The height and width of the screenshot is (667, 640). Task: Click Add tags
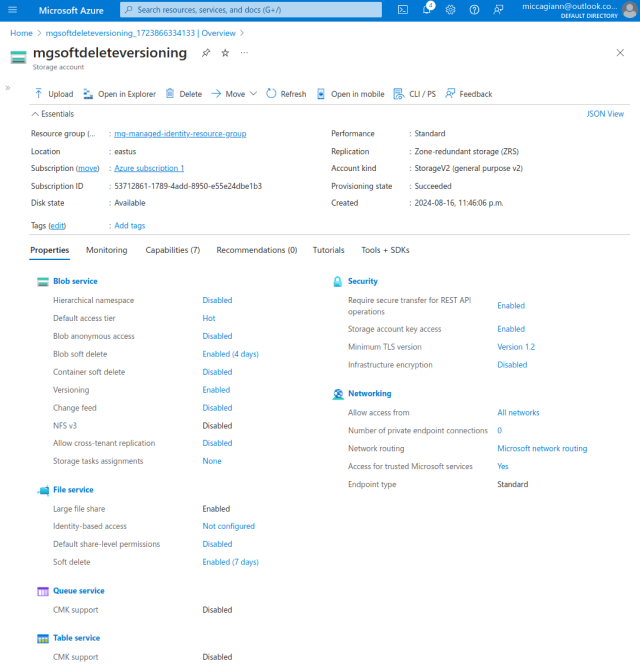[x=130, y=226]
